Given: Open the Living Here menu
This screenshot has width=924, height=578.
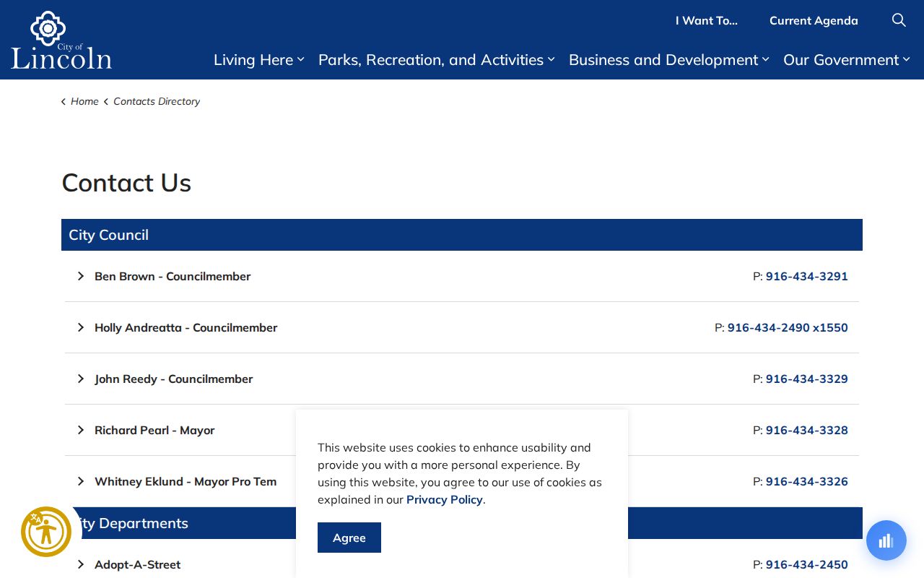Looking at the screenshot, I should 259,60.
